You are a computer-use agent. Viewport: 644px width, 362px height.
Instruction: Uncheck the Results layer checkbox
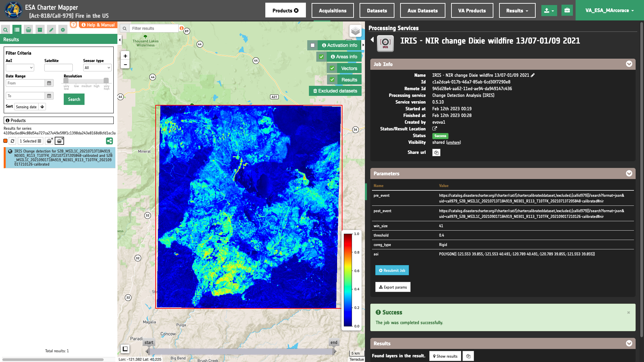(332, 79)
